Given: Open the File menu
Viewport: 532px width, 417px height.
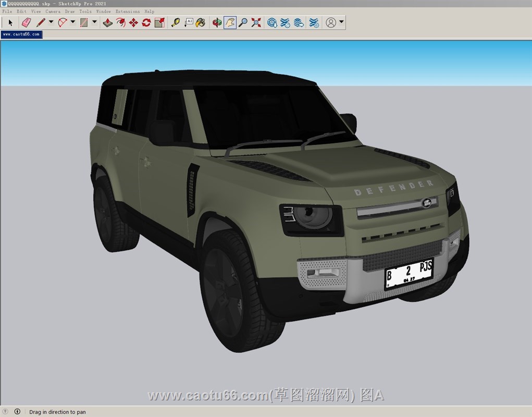Looking at the screenshot, I should 7,11.
